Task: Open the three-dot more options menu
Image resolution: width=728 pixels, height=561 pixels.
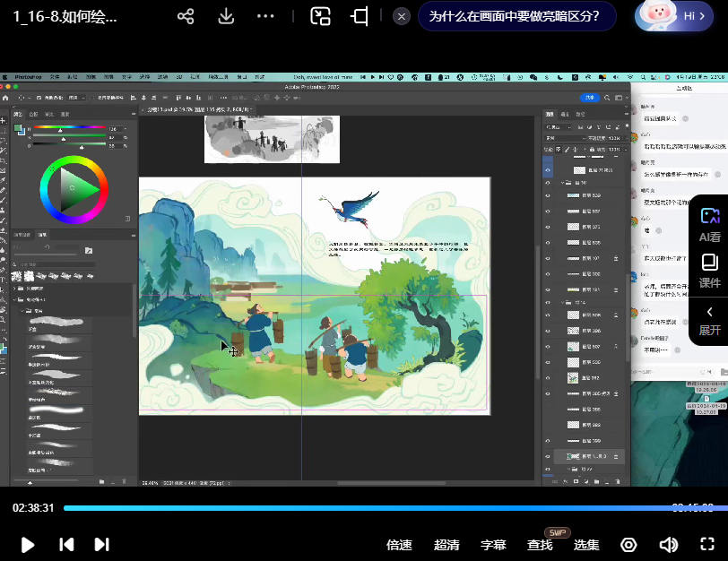Action: (266, 16)
